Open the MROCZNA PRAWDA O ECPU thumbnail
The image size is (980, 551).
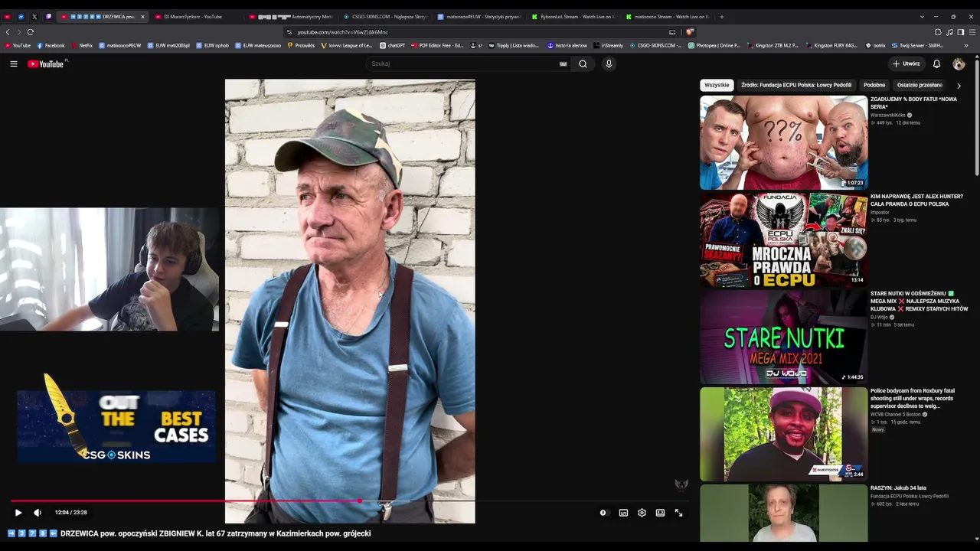pos(784,240)
